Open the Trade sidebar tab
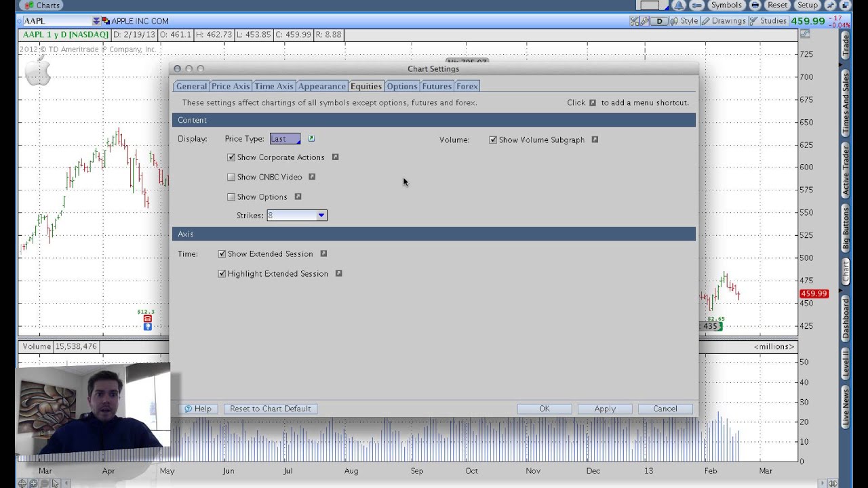Screen dimensions: 868x488 pyautogui.click(x=846, y=45)
